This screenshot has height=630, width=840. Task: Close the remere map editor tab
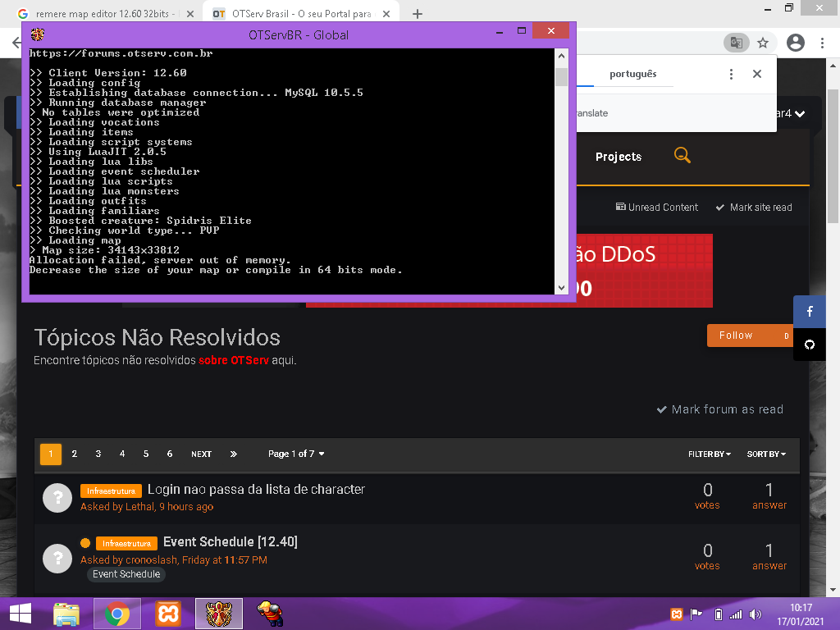pyautogui.click(x=190, y=14)
